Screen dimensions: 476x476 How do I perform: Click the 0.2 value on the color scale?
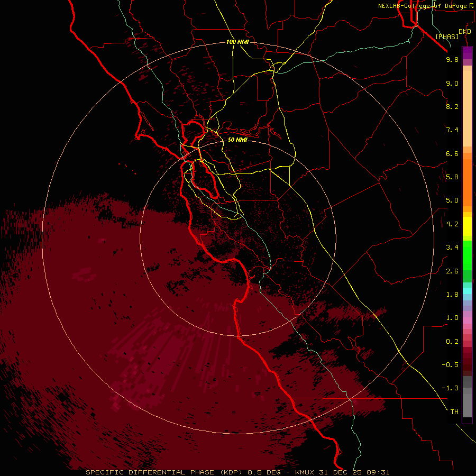(452, 342)
